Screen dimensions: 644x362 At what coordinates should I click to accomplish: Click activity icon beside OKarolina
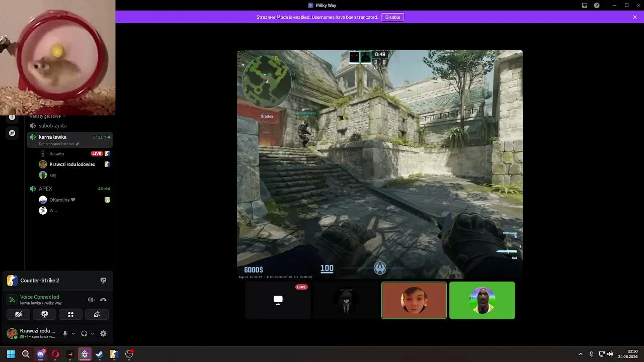click(x=107, y=200)
